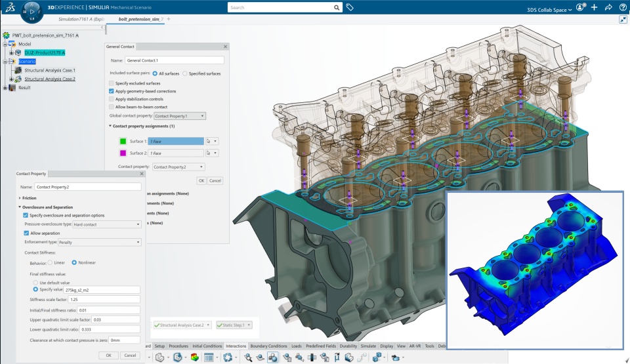Open Pressure-overclosure type dropdown

(x=106, y=224)
